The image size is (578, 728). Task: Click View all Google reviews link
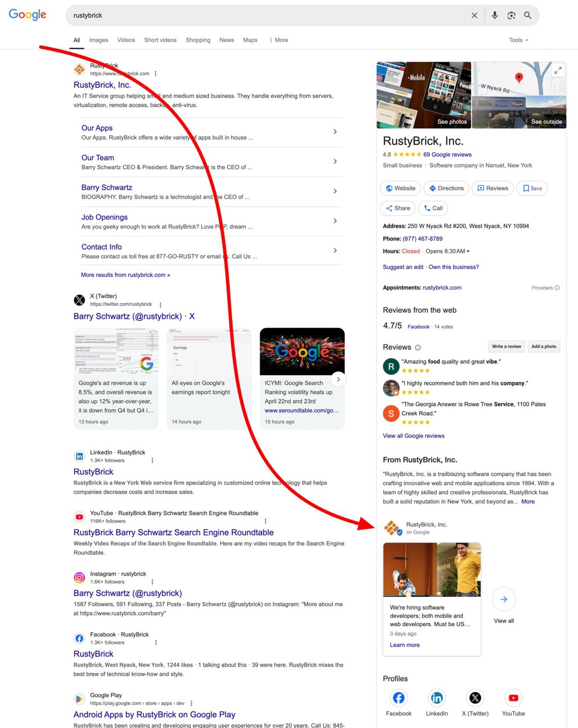click(x=414, y=436)
